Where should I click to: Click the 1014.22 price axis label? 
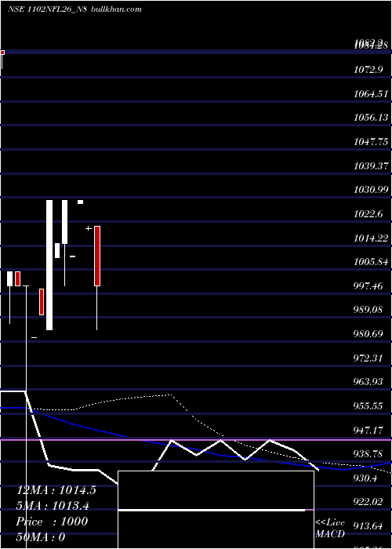371,238
